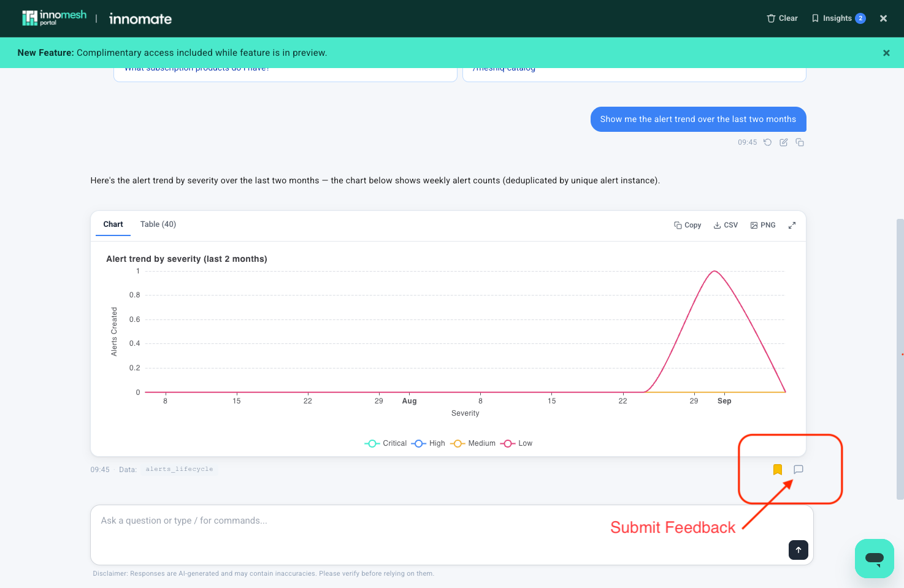Click the alerts_lifecycle data source tag
Viewport: 904px width, 588px height.
pyautogui.click(x=179, y=469)
